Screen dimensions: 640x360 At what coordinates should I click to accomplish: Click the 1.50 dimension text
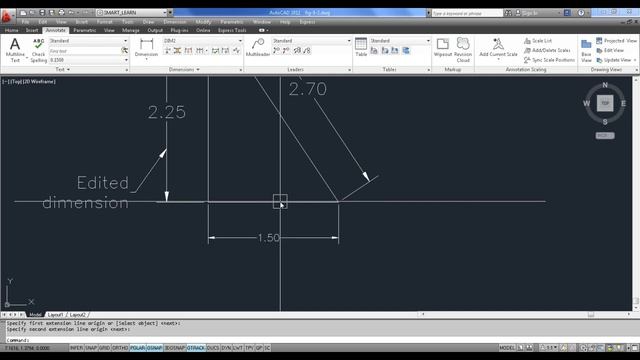click(269, 238)
